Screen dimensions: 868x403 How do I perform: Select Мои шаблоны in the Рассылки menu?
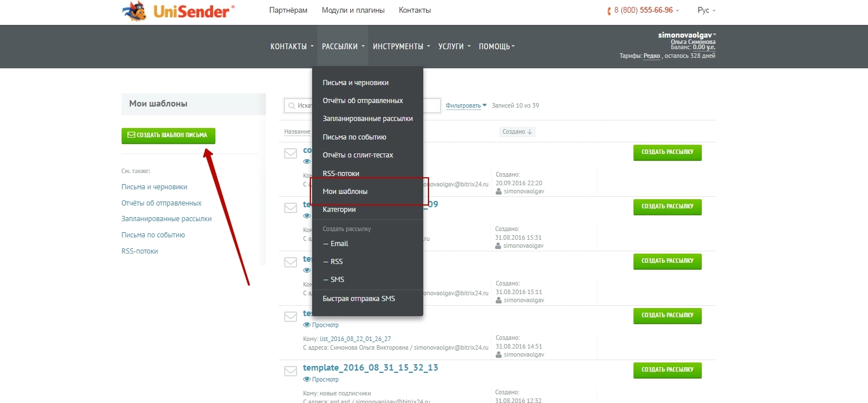(x=345, y=192)
